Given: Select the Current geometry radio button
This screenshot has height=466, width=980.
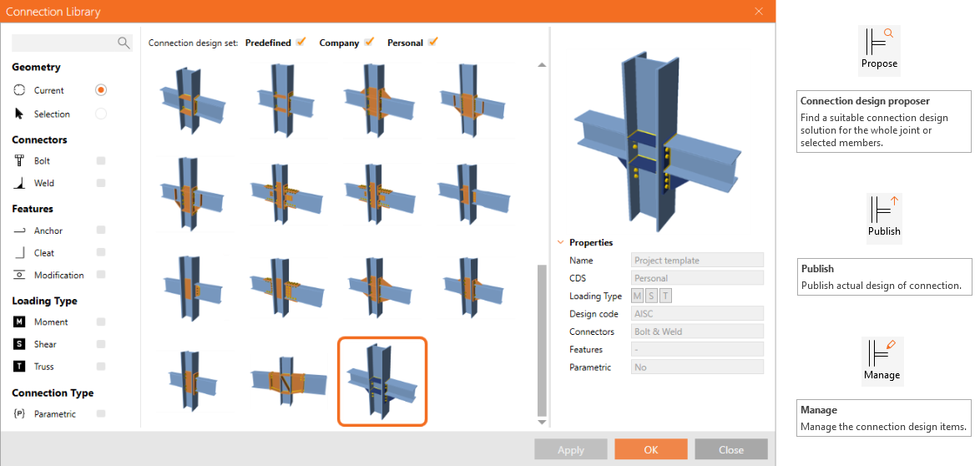Looking at the screenshot, I should (x=101, y=90).
